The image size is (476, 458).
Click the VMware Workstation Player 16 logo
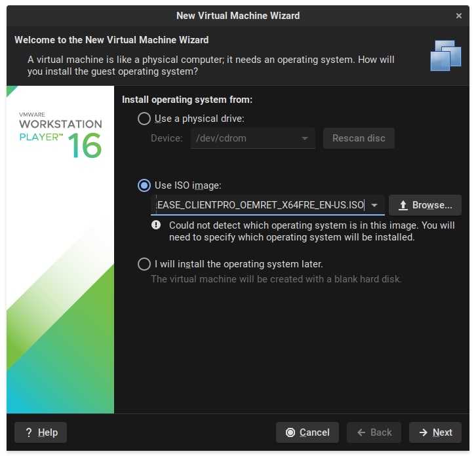point(61,135)
